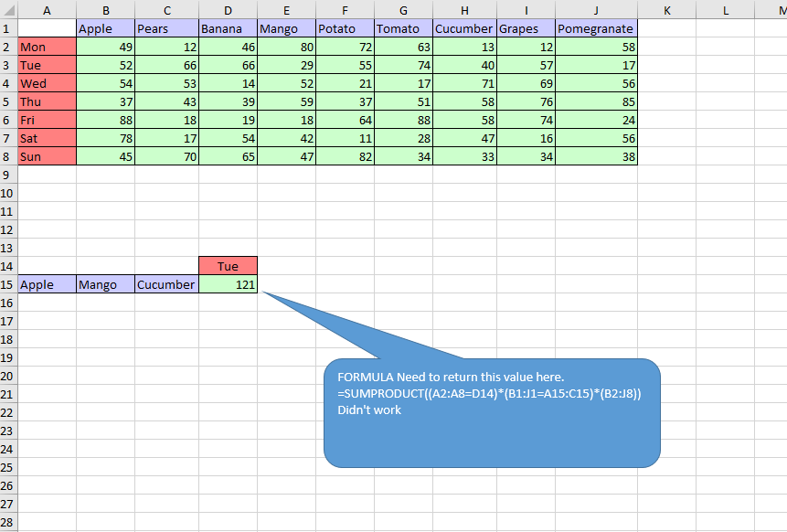Select Tuesday's Mango value 29
The height and width of the screenshot is (532, 787).
(287, 65)
